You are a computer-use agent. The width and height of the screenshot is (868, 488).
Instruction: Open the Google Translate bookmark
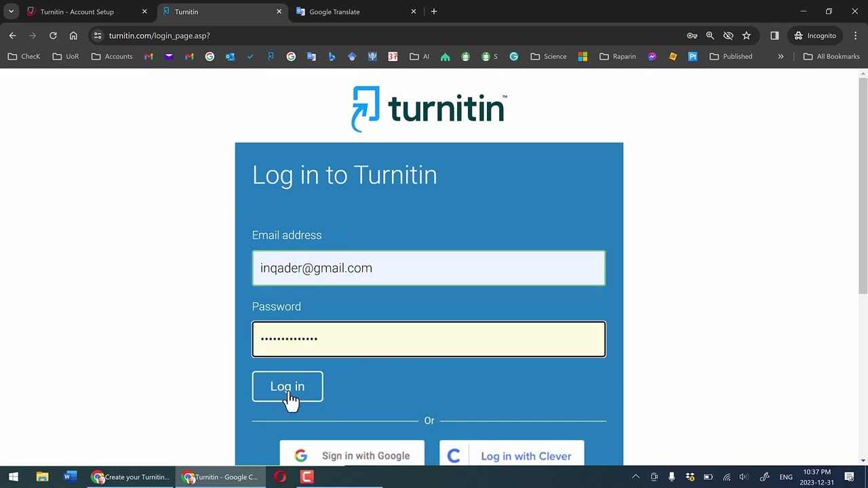click(311, 56)
